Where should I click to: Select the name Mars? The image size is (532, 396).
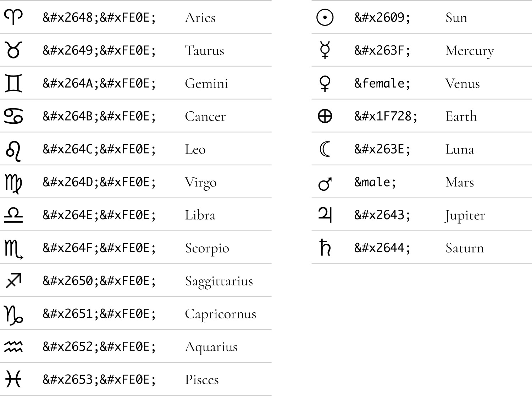click(460, 183)
